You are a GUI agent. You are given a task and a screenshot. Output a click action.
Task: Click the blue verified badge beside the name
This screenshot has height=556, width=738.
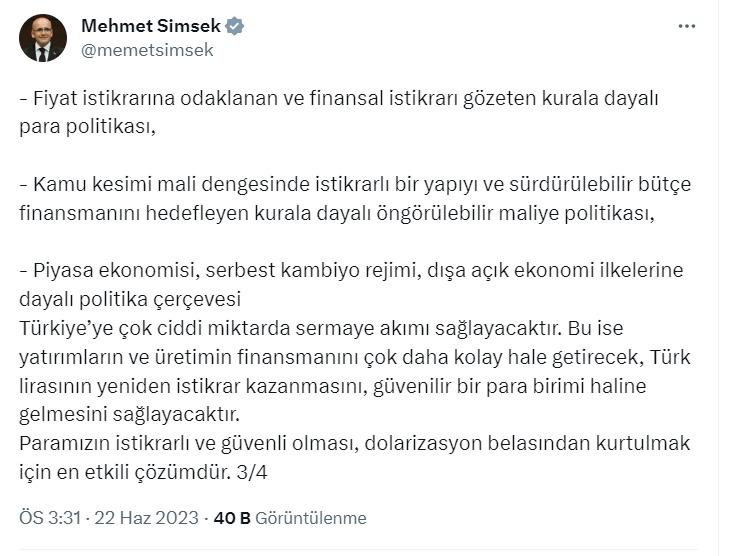[234, 26]
